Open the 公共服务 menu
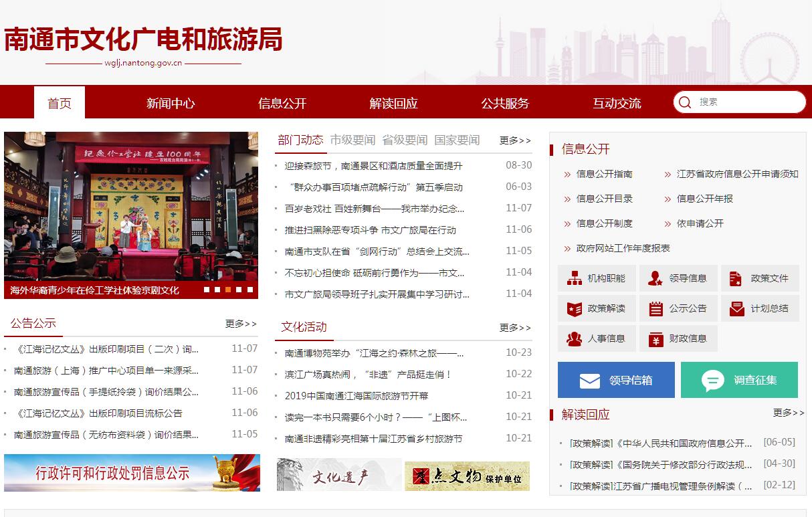Image resolution: width=812 pixels, height=517 pixels. point(505,103)
